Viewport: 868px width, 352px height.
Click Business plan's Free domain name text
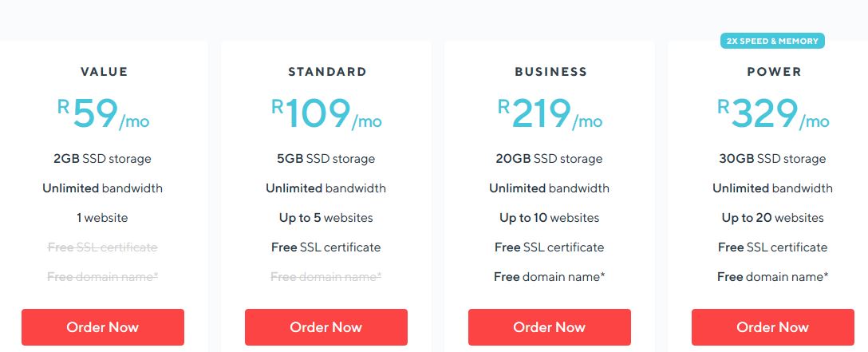549,277
